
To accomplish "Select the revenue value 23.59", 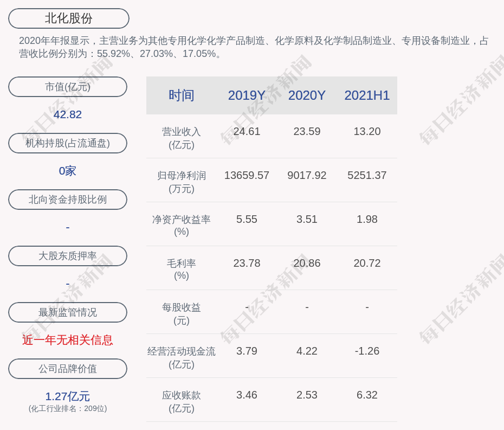I will pyautogui.click(x=307, y=132).
